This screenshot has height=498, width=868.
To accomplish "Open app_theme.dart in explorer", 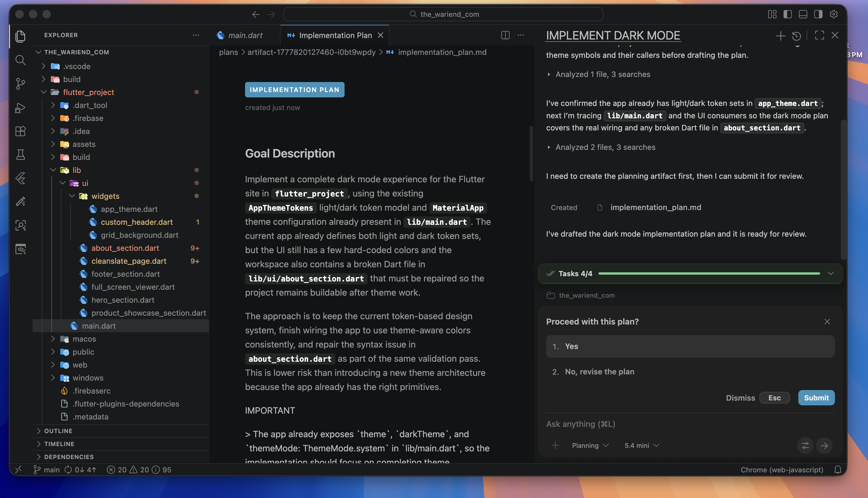I will pyautogui.click(x=129, y=209).
